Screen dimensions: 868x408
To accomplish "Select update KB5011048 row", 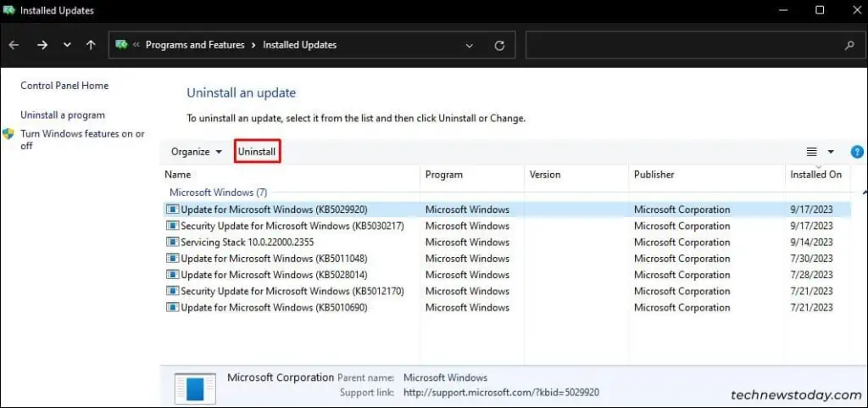I will 507,259.
